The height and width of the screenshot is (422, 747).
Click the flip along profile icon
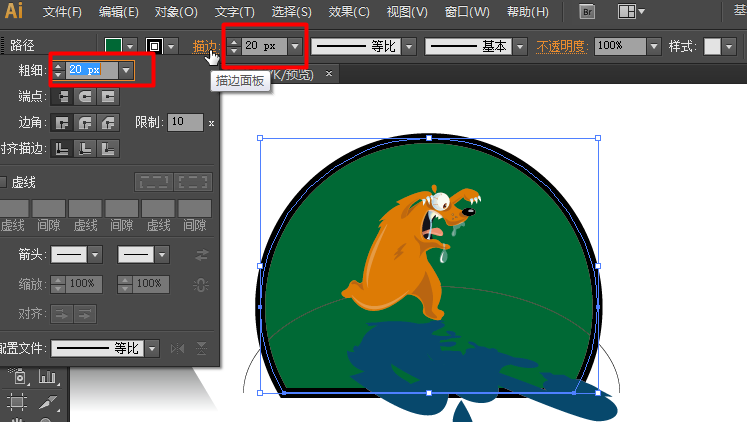(x=177, y=349)
